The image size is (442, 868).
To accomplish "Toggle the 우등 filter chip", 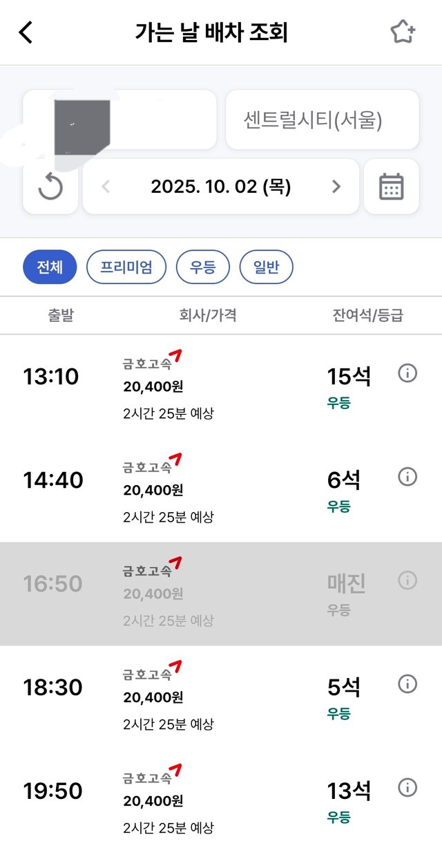I will tap(202, 267).
